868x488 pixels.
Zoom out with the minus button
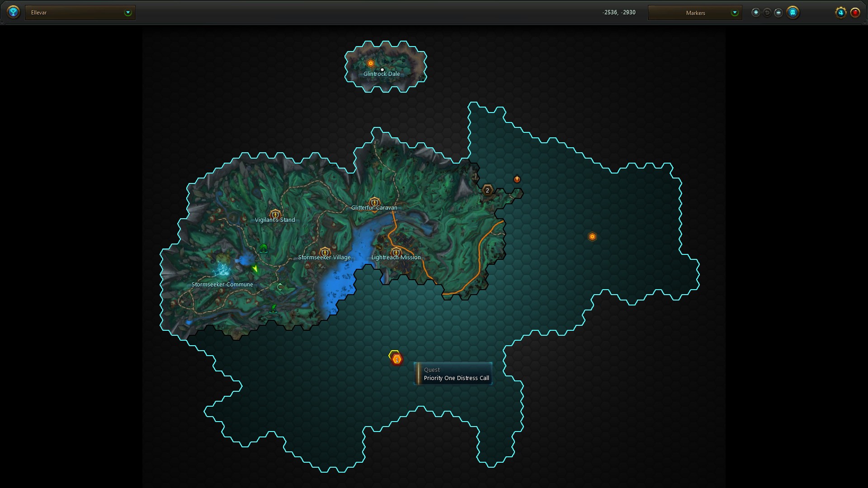coord(778,13)
